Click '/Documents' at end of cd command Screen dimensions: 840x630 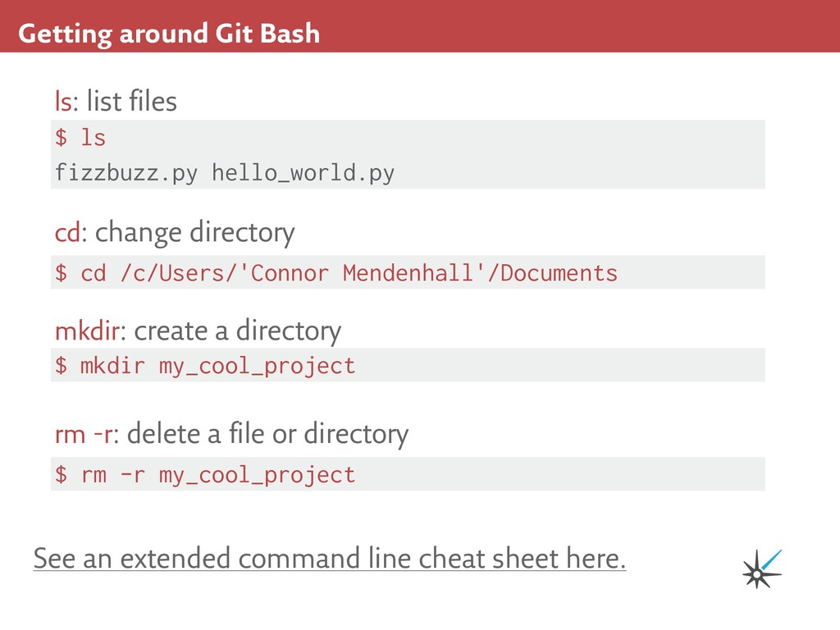tap(552, 272)
